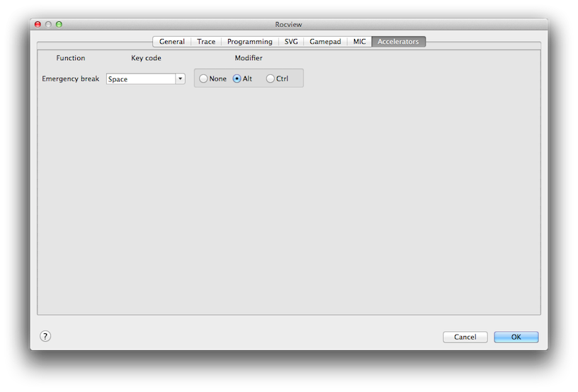This screenshot has width=578, height=392.
Task: Set modifier to Ctrl
Action: tap(271, 79)
